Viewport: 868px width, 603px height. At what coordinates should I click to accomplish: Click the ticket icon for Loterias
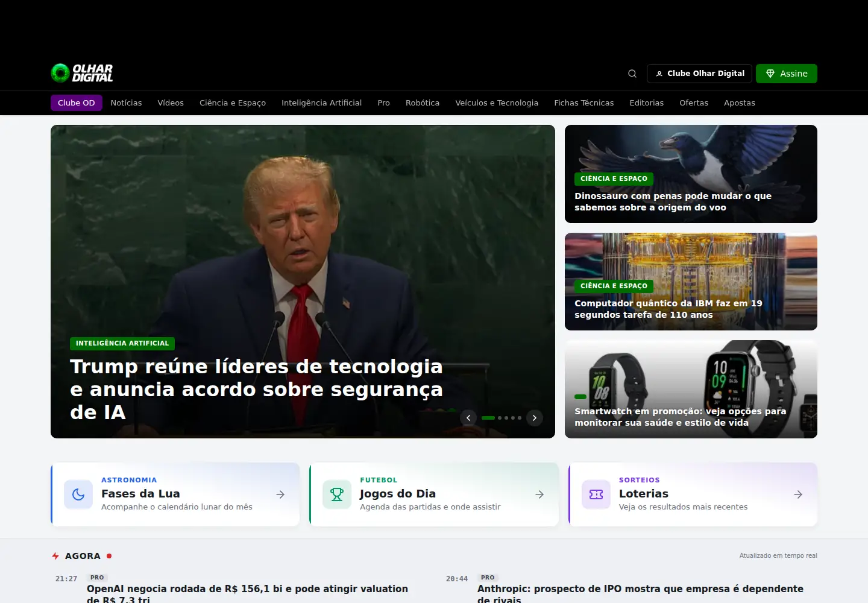click(596, 494)
